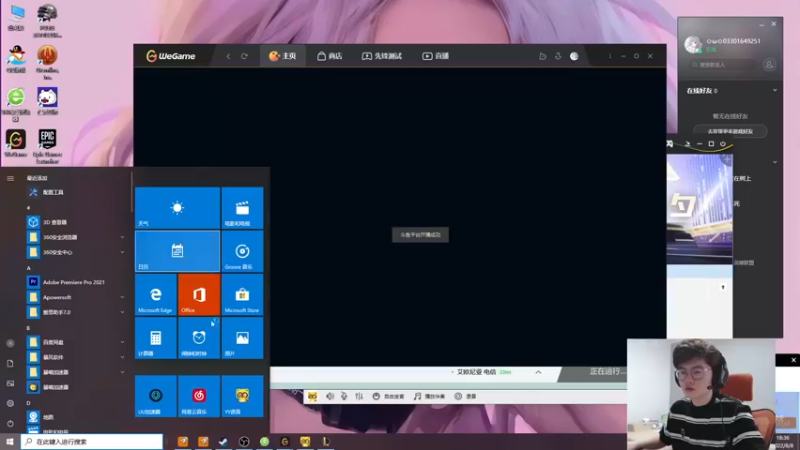Launch Adobe Premiere Pro 2021
This screenshot has width=800, height=450.
tap(77, 282)
